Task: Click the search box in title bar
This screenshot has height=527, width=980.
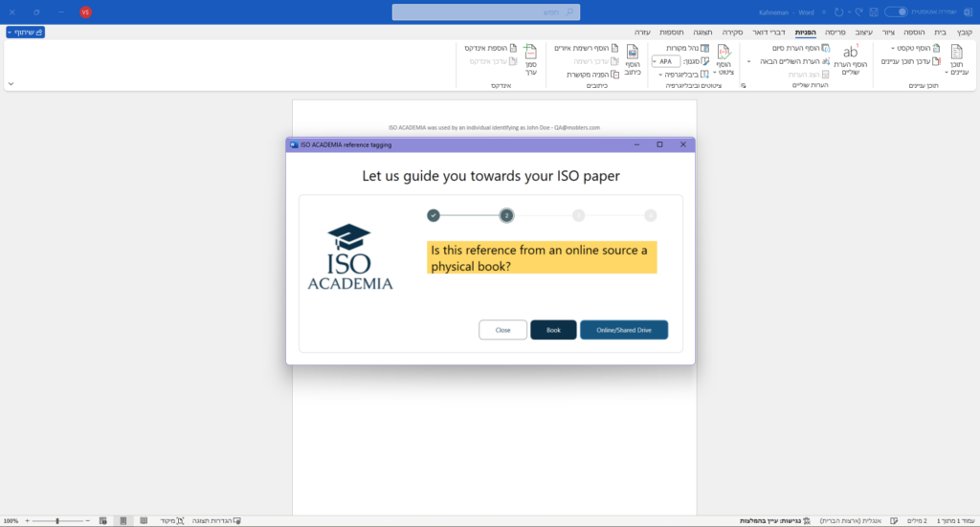Action: click(x=486, y=11)
